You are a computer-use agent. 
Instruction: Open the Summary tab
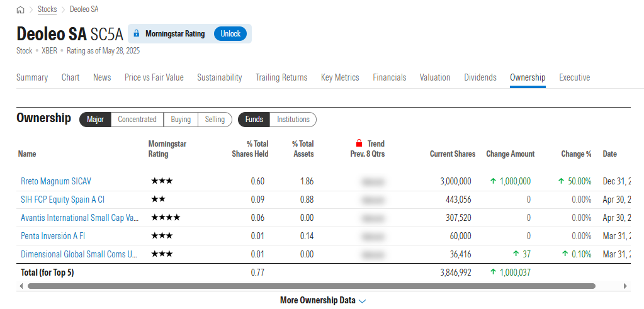tap(32, 77)
